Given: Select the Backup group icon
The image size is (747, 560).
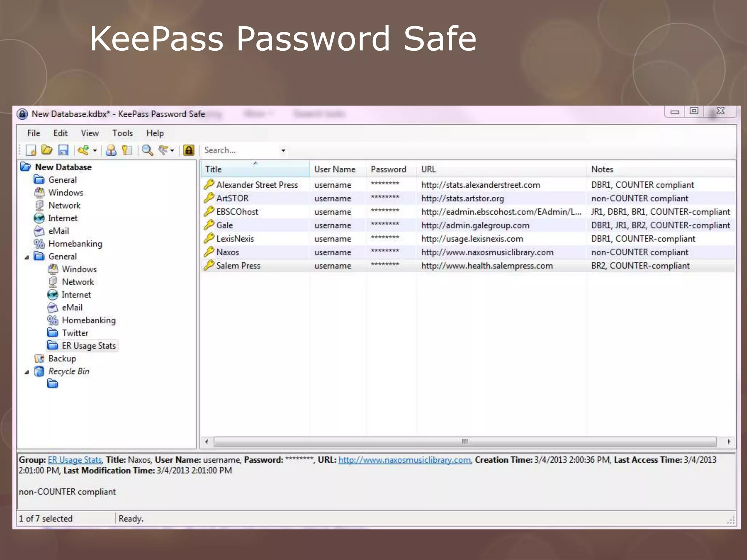Looking at the screenshot, I should pos(39,358).
